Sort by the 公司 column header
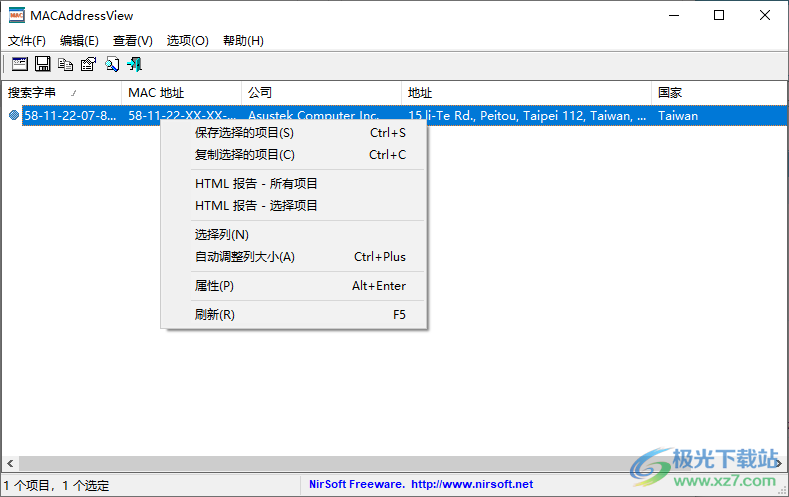789x497 pixels. (x=321, y=93)
